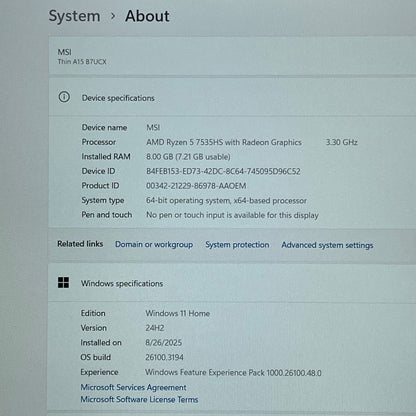Click the Device ID value text

223,171
